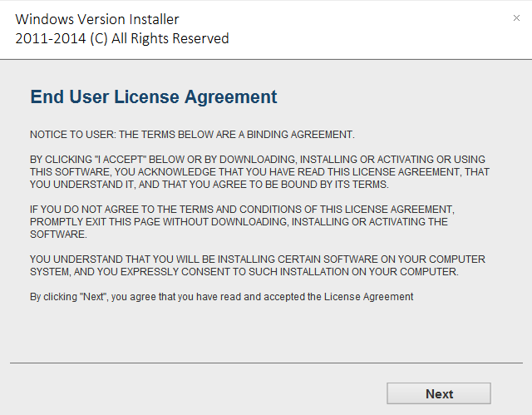Select the 'End User License Agreement' heading
Image resolution: width=532 pixels, height=415 pixels.
tap(154, 97)
